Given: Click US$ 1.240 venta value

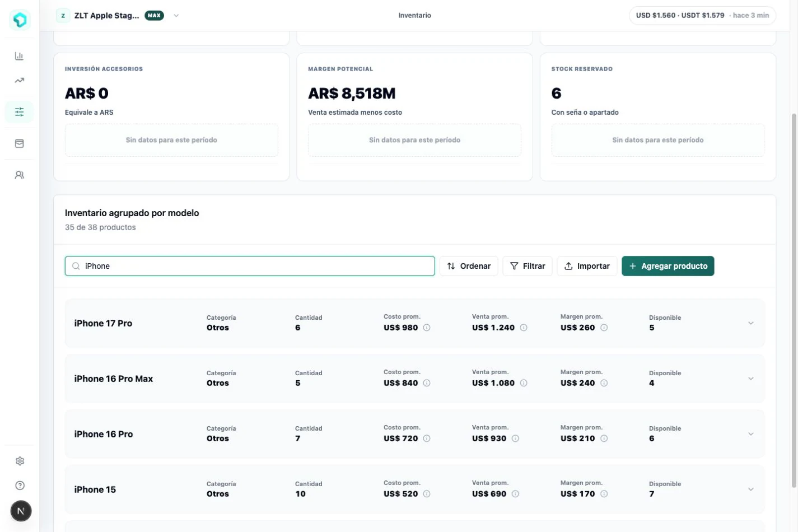Looking at the screenshot, I should click(x=493, y=328).
